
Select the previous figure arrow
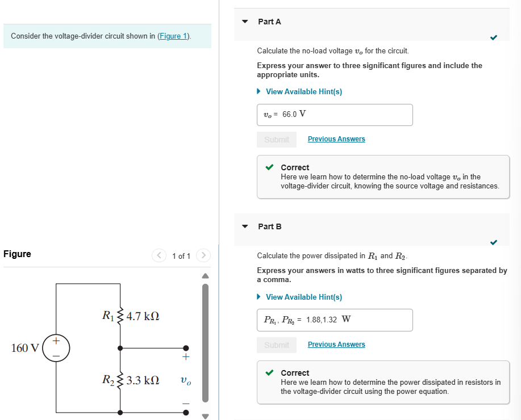click(159, 255)
